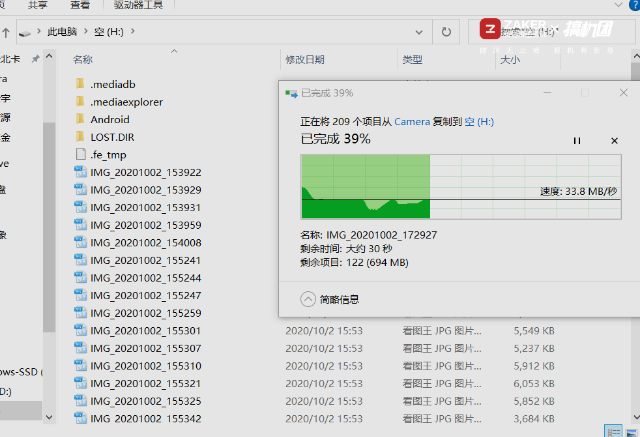Click the Camera source link
The width and height of the screenshot is (640, 437).
(x=412, y=122)
